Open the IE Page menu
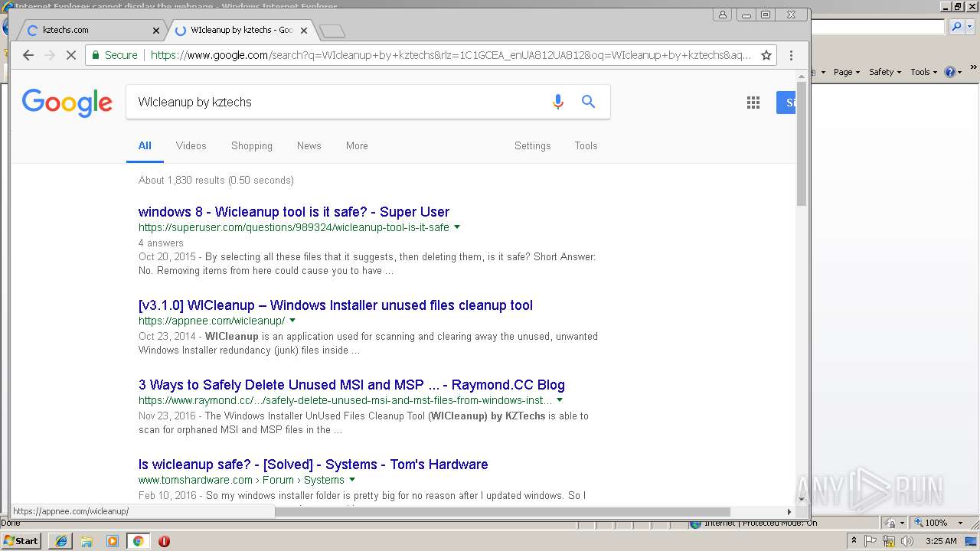This screenshot has height=551, width=980. [x=846, y=72]
